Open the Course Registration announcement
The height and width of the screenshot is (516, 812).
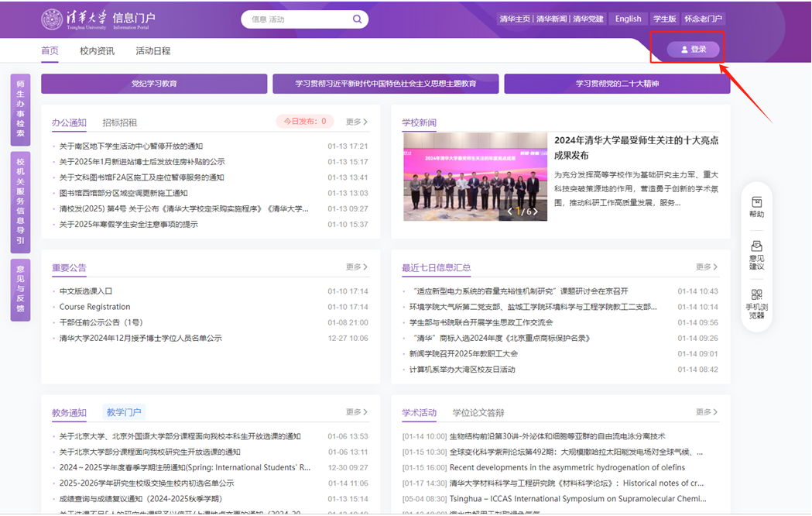[x=94, y=307]
